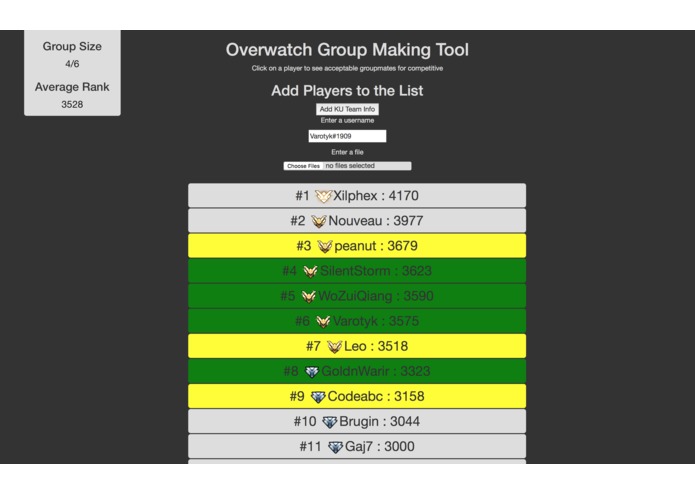The image size is (695, 494).
Task: Click rank icon beside WoZuiQiang
Action: [308, 296]
